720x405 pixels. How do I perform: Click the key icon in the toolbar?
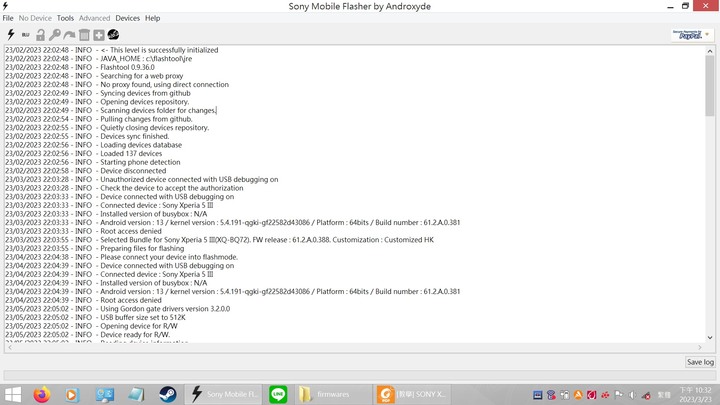55,35
